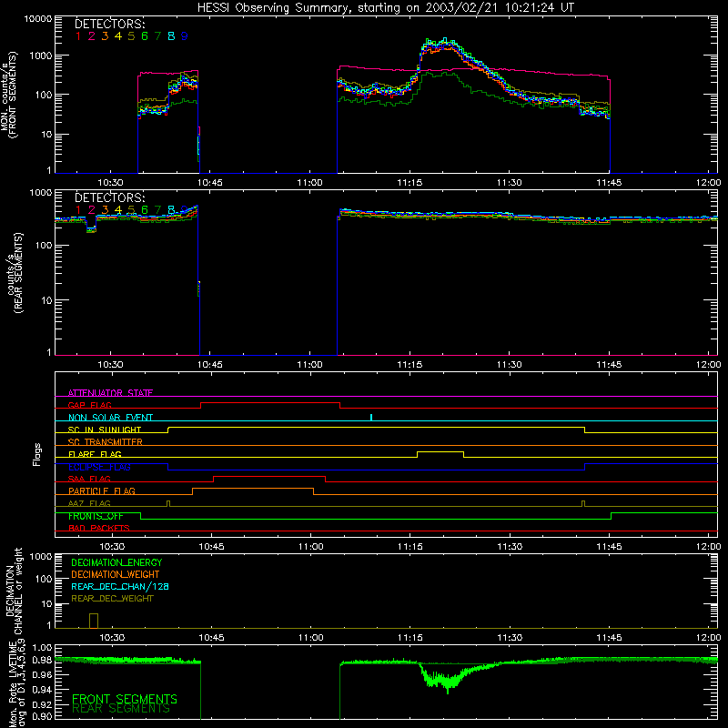Viewport: 728px width, 728px height.
Task: Click the BAD_PACKETS flag label
Action: (x=99, y=528)
